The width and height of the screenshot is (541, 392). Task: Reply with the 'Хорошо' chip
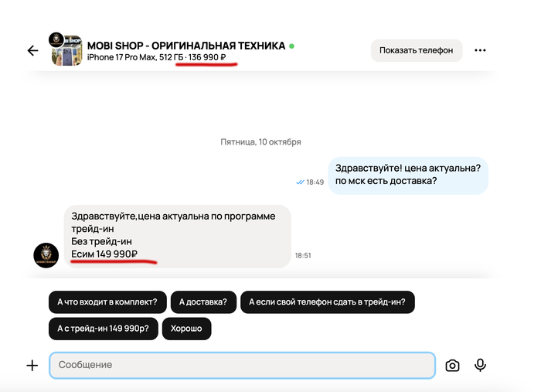[186, 329]
